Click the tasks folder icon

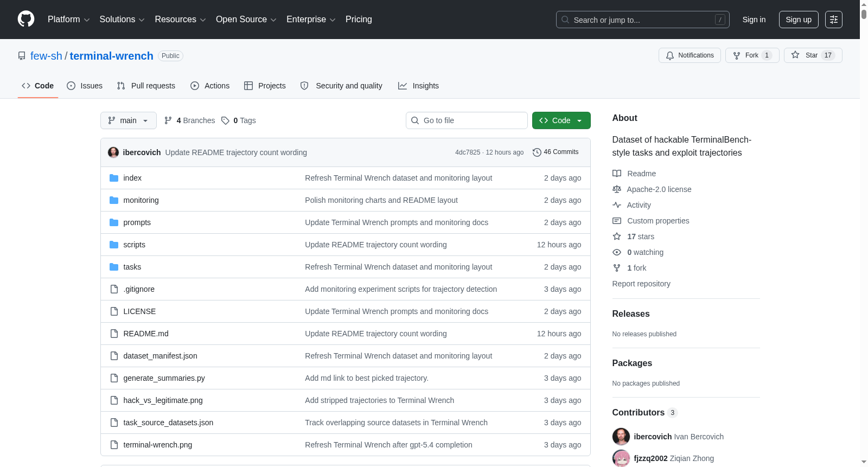114,267
